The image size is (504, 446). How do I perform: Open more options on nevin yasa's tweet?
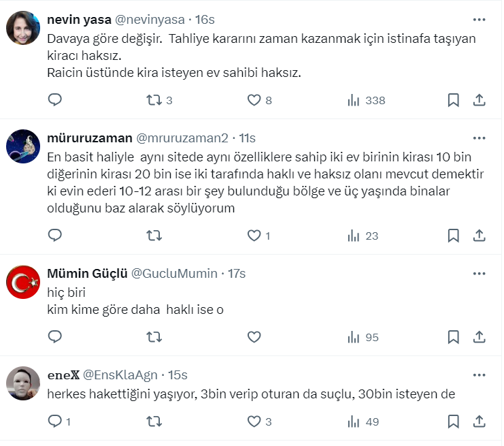point(479,20)
